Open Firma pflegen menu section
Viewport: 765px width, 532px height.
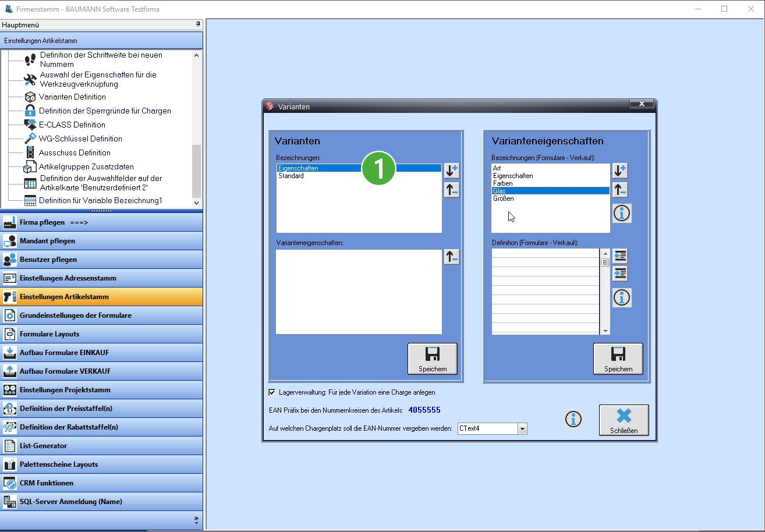(x=102, y=222)
